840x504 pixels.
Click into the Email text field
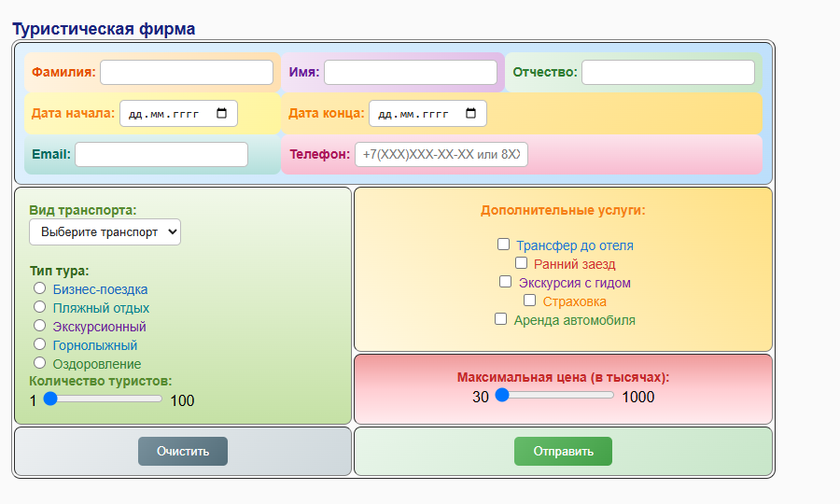pyautogui.click(x=161, y=154)
